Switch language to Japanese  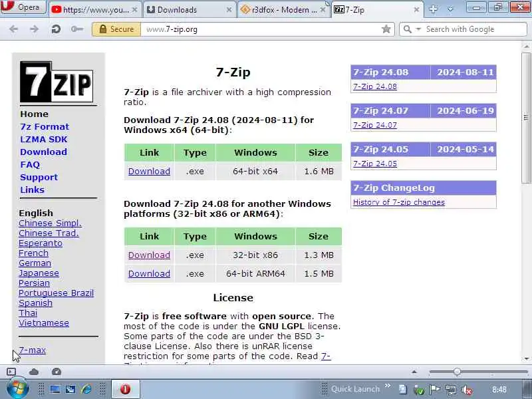(x=39, y=273)
